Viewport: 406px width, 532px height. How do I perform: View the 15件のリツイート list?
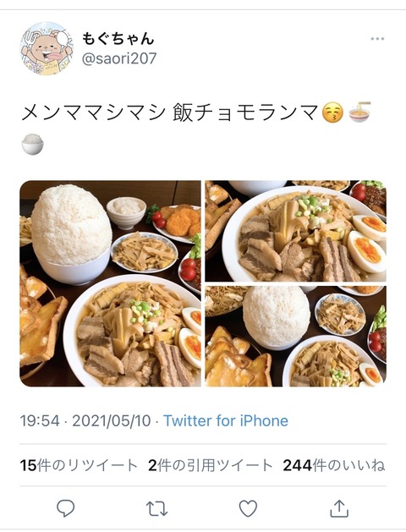pyautogui.click(x=79, y=465)
